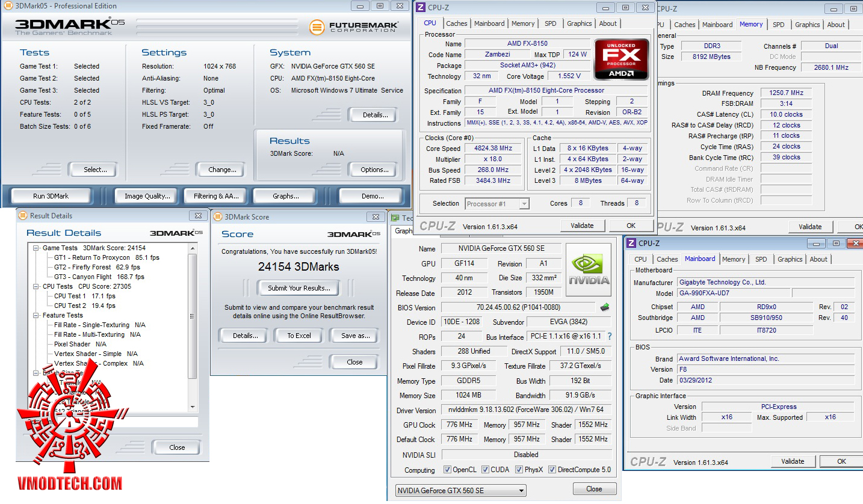Click the Close button in the graphics card window
The image size is (863, 504).
coord(594,489)
